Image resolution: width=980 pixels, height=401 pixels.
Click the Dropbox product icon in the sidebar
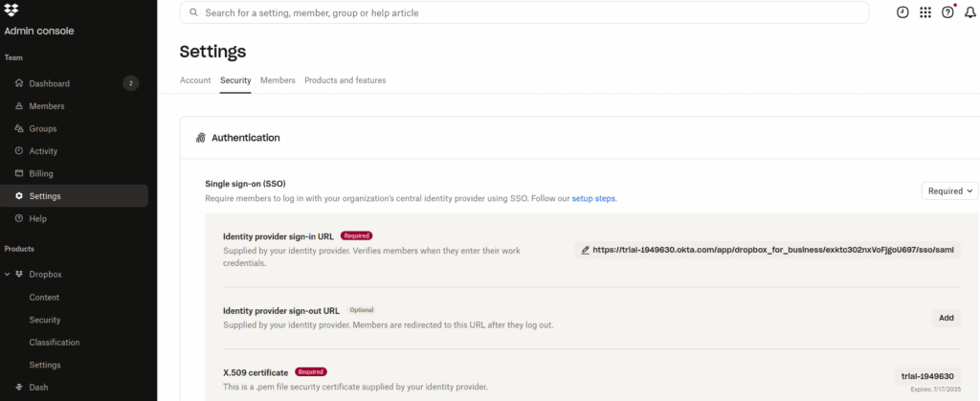point(19,275)
